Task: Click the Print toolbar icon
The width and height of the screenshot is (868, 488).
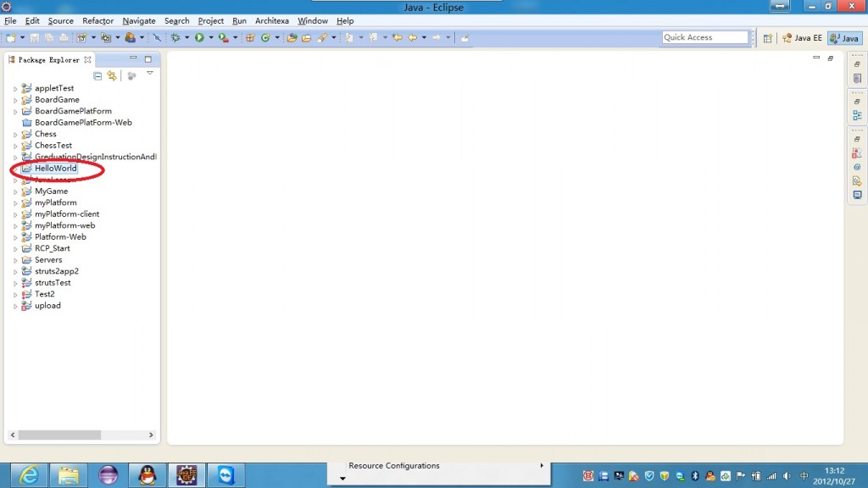Action: tap(64, 37)
